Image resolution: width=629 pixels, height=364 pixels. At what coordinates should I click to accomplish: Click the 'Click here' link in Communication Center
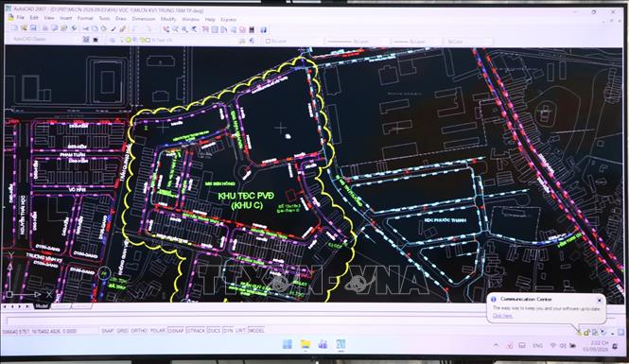tap(502, 316)
